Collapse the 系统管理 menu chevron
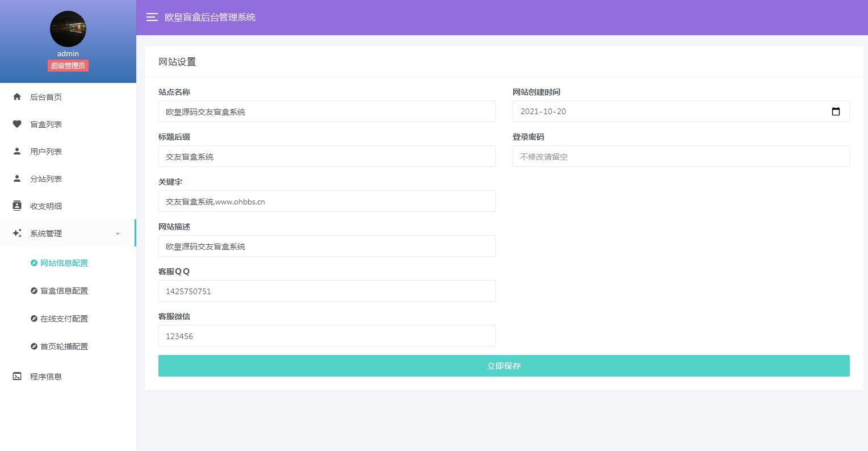Image resolution: width=868 pixels, height=451 pixels. click(118, 233)
